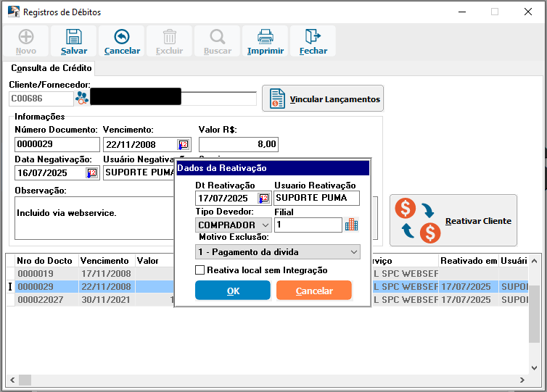The width and height of the screenshot is (547, 392).
Task: Click horizontal scrollbar left arrow
Action: 12,380
